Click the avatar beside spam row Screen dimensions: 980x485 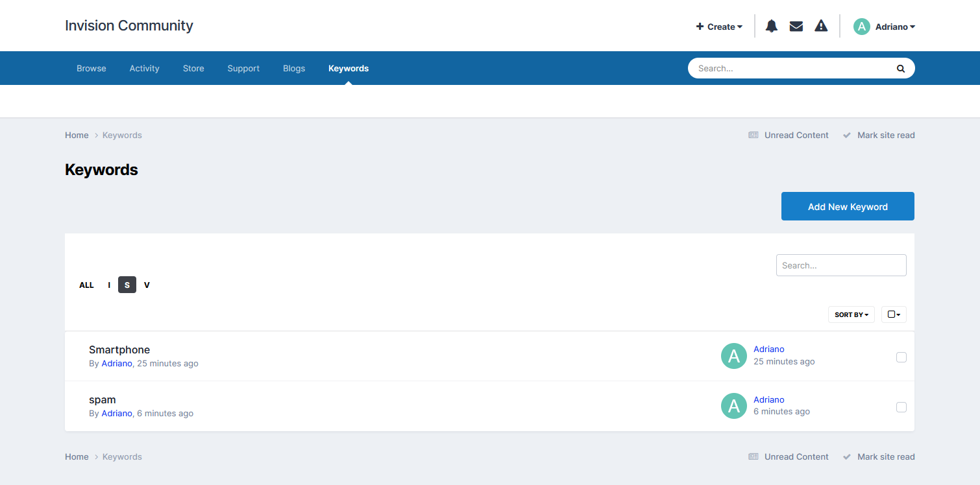733,406
